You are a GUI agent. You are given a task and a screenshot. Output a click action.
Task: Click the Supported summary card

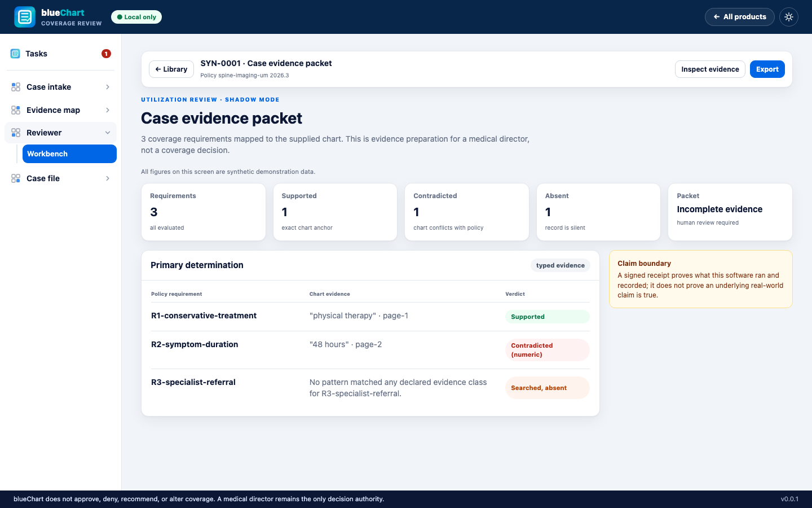click(335, 212)
